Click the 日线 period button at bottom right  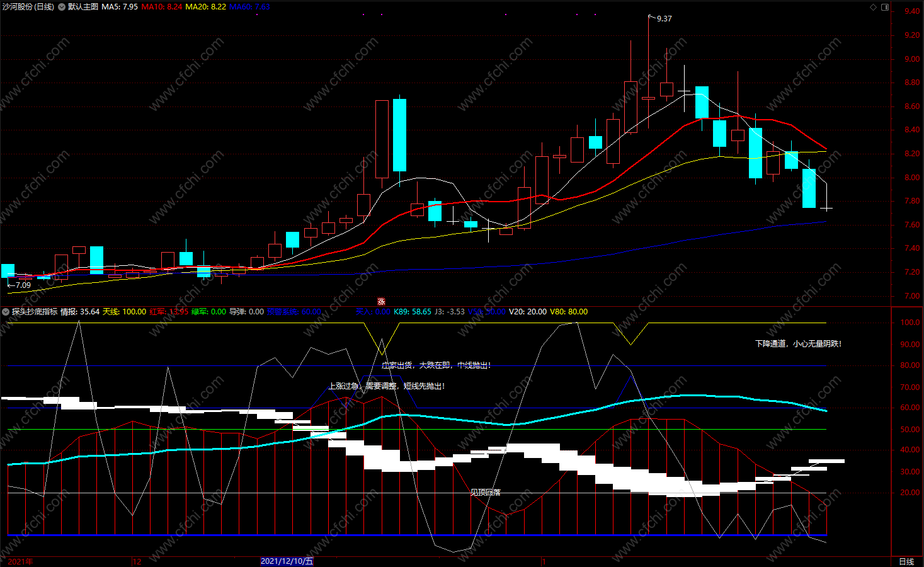[906, 561]
